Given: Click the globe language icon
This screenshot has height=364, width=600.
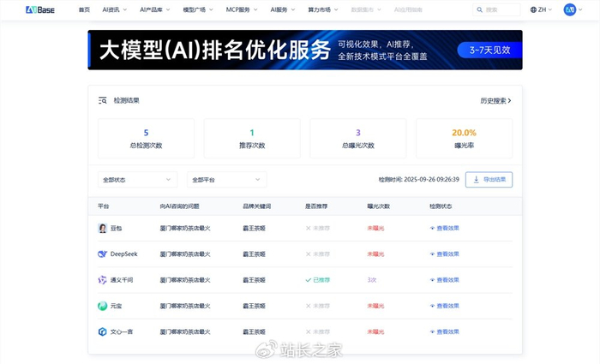Looking at the screenshot, I should (x=533, y=9).
